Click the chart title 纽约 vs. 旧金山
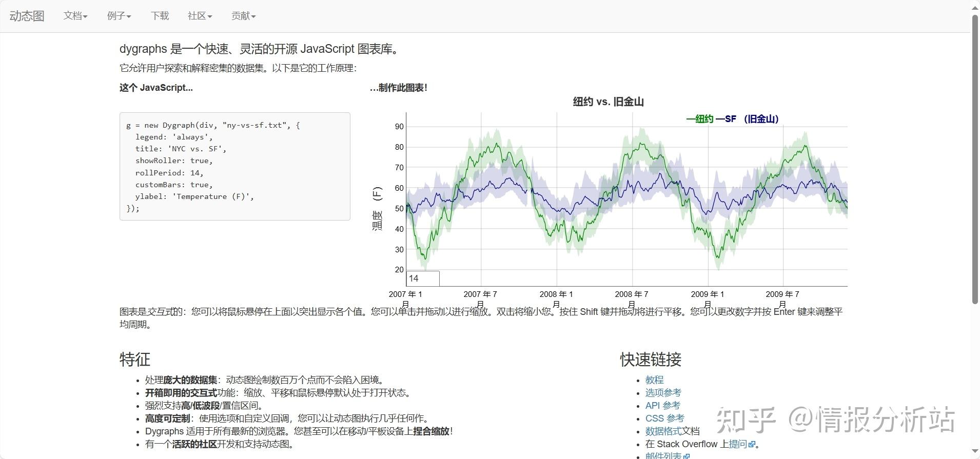Screen dimensions: 980x459 point(608,102)
